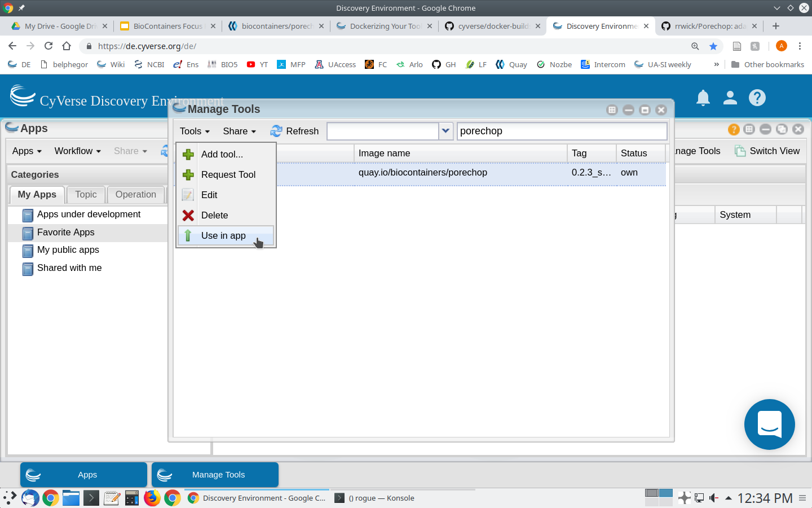This screenshot has height=508, width=812.
Task: Open a new Chrome tab
Action: (x=776, y=26)
